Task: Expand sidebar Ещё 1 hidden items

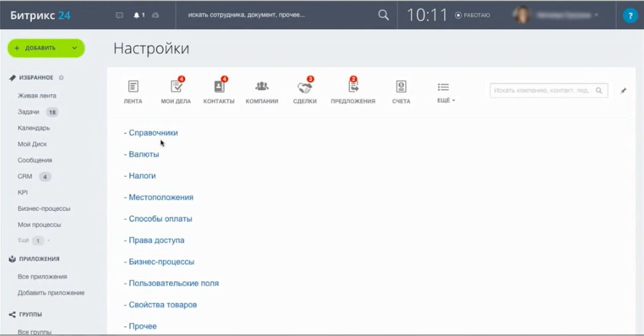Action: pyautogui.click(x=33, y=241)
